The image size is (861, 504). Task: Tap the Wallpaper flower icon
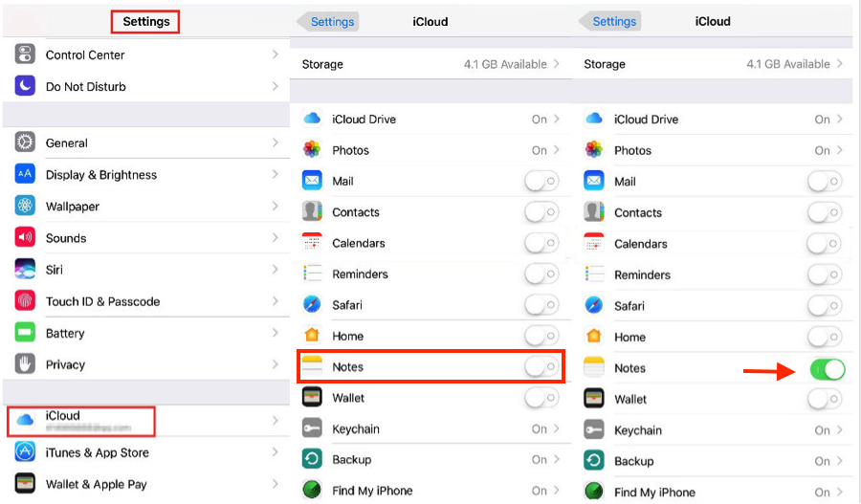(25, 206)
